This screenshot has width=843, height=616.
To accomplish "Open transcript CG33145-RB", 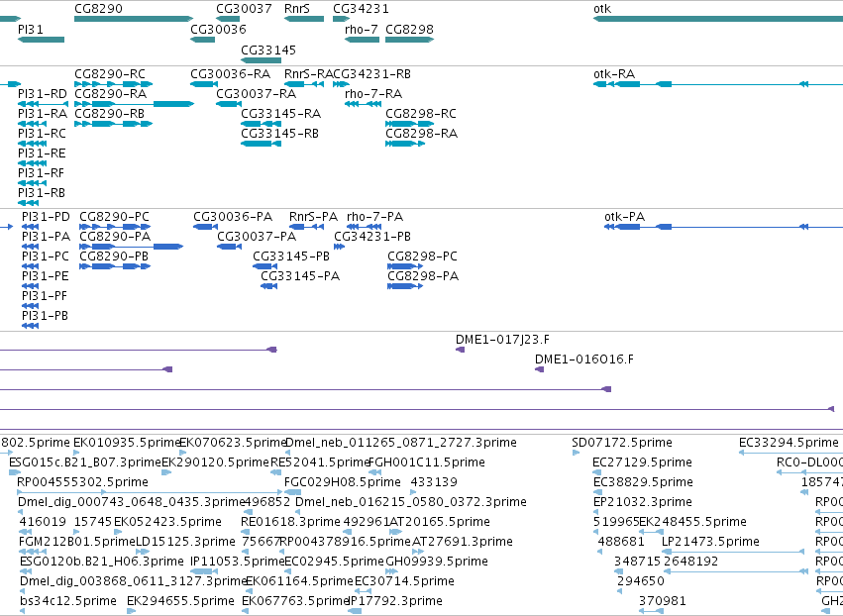I will coord(279,134).
